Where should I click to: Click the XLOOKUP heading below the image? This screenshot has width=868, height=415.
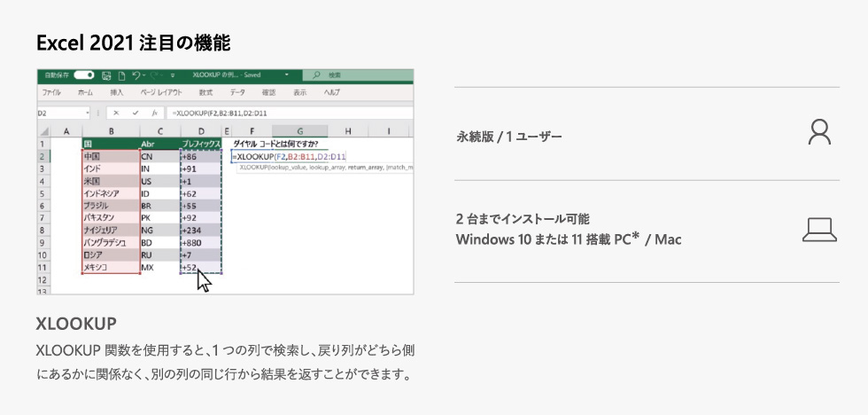pyautogui.click(x=76, y=325)
